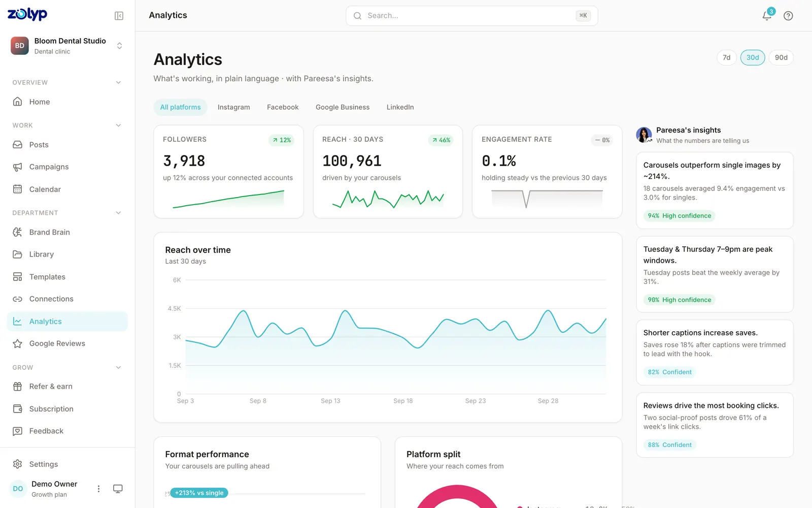Switch to the Facebook tab
Viewport: 812px width, 508px height.
[x=283, y=107]
